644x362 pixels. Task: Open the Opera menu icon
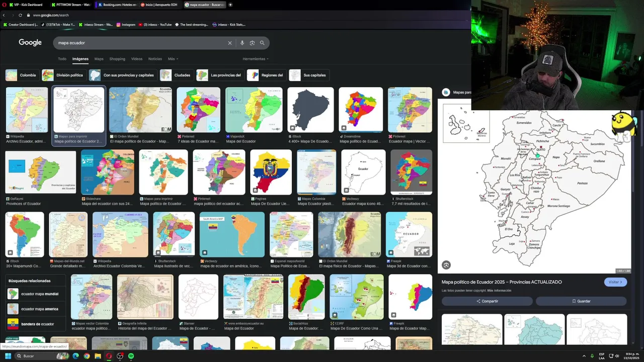point(3,5)
